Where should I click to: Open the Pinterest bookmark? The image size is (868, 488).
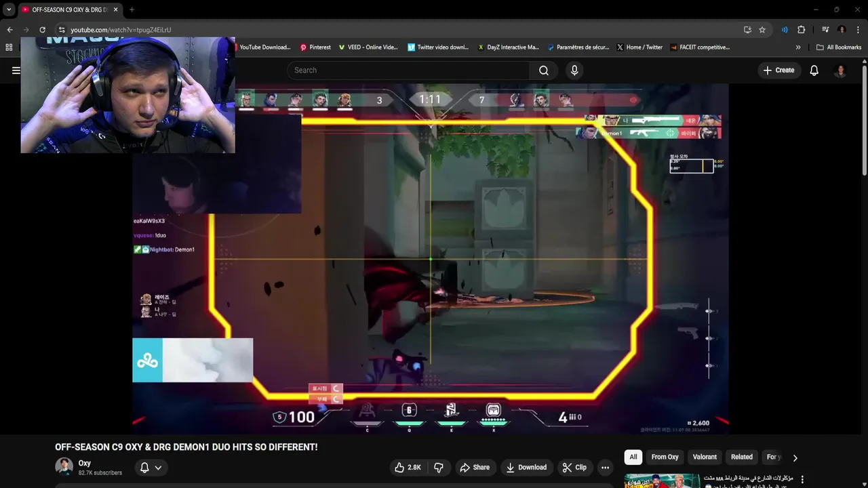pyautogui.click(x=315, y=47)
